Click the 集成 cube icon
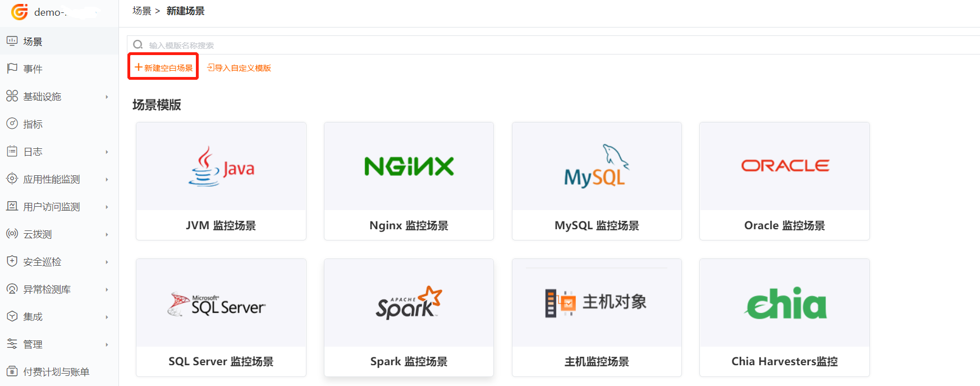 [12, 316]
